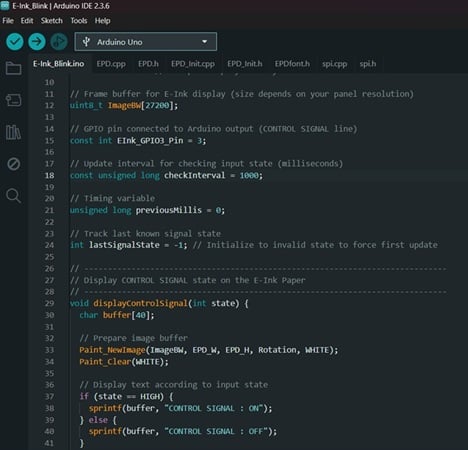Click the 'CONTROL SIGNAL : ON' string
The height and width of the screenshot is (450, 468).
pyautogui.click(x=214, y=408)
